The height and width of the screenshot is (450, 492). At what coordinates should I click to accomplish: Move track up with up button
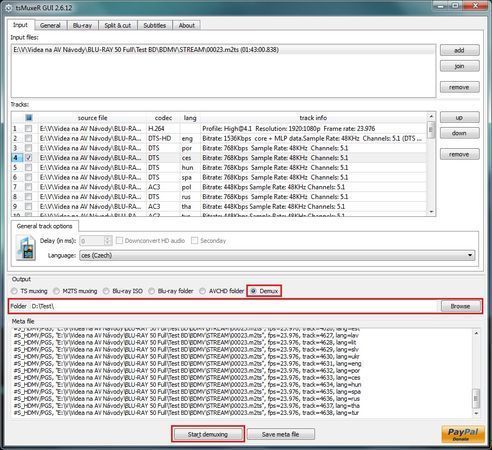(460, 117)
